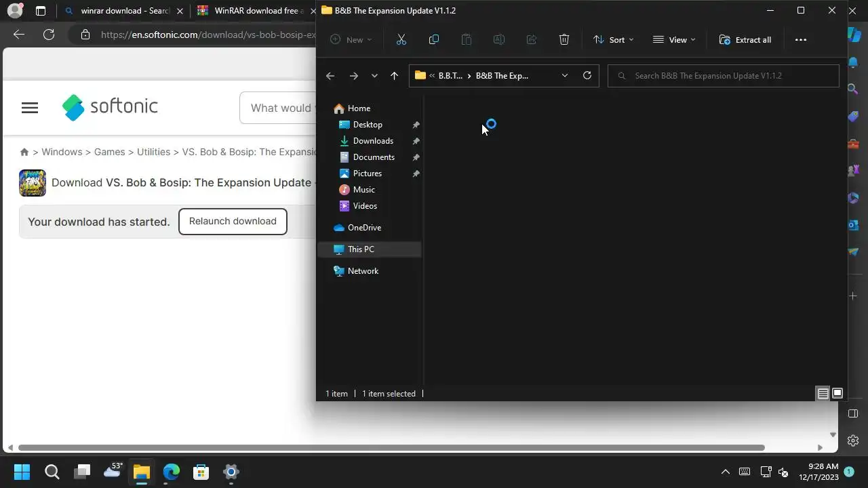Image resolution: width=868 pixels, height=488 pixels.
Task: Open Microsoft Store from taskbar
Action: pyautogui.click(x=201, y=472)
